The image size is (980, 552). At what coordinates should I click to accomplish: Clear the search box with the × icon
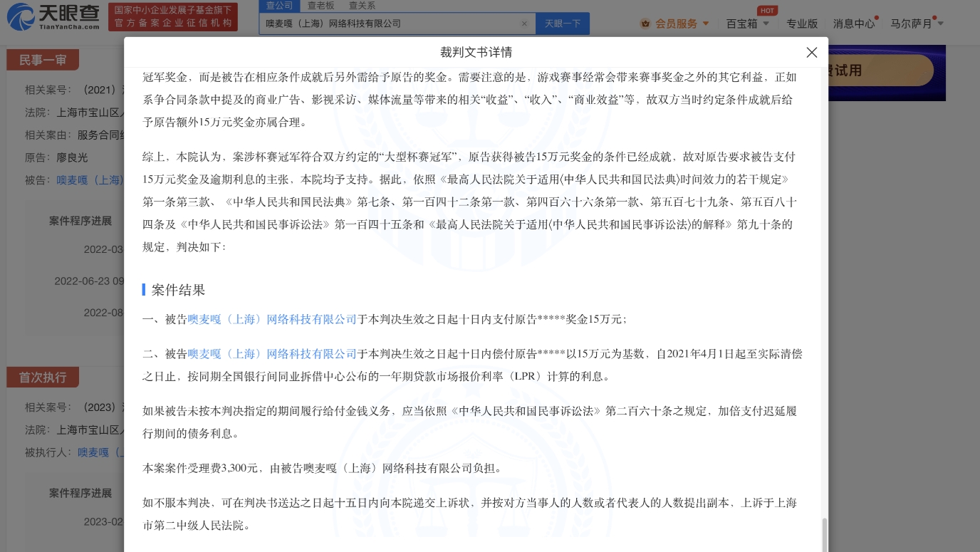point(525,24)
